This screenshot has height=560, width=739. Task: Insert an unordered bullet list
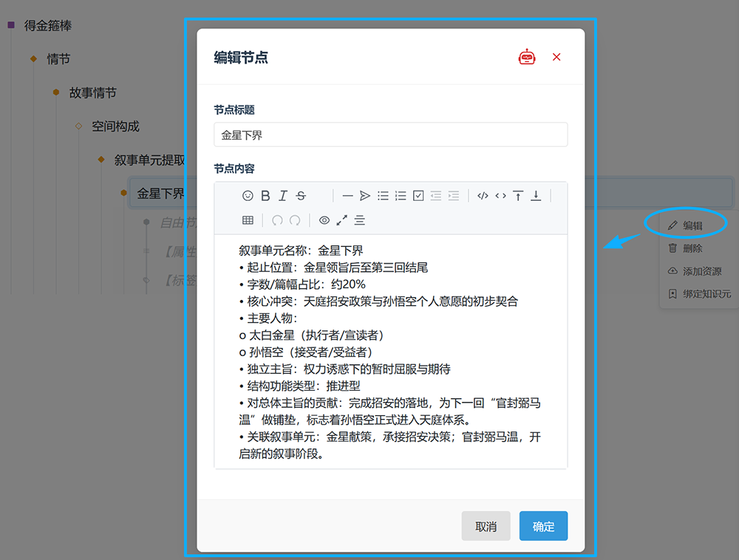pos(383,196)
